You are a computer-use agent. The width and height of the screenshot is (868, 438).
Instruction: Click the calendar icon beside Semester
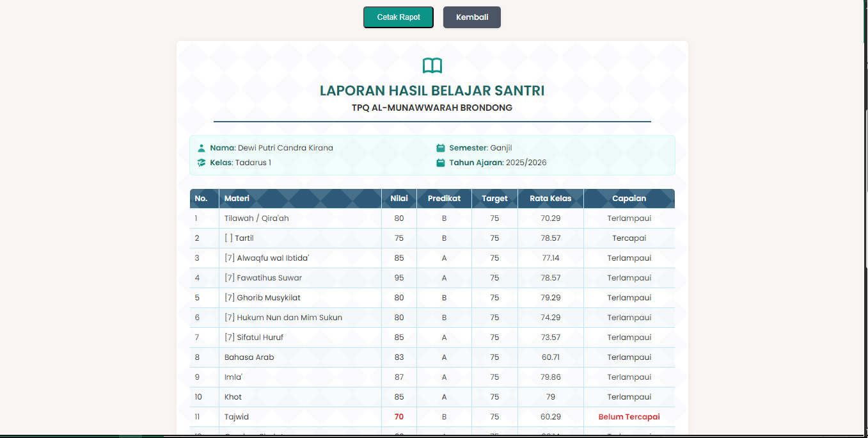tap(441, 148)
